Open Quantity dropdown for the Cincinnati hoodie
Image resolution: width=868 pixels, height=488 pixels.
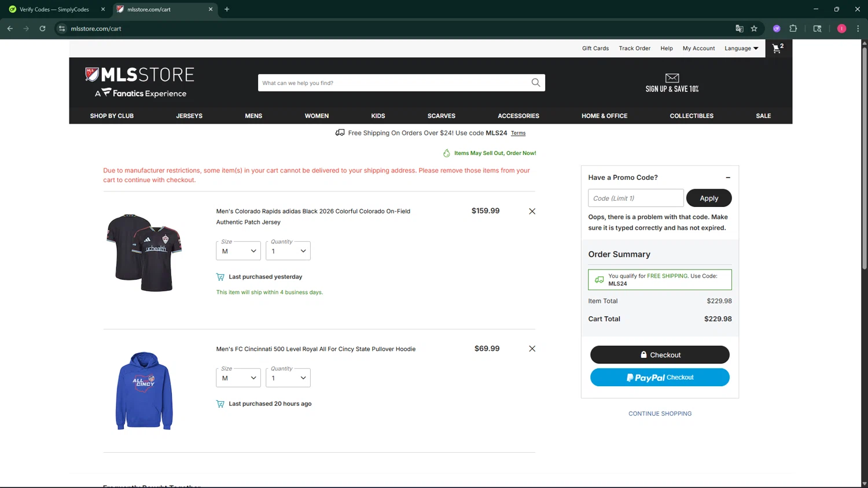[x=288, y=378]
